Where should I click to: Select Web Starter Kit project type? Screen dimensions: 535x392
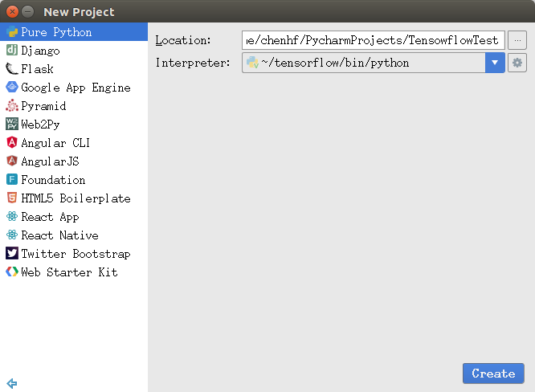tap(74, 272)
